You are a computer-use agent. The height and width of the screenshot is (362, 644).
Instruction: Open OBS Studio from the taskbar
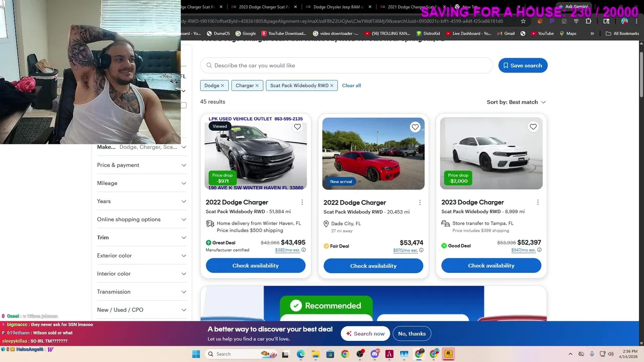[360, 354]
